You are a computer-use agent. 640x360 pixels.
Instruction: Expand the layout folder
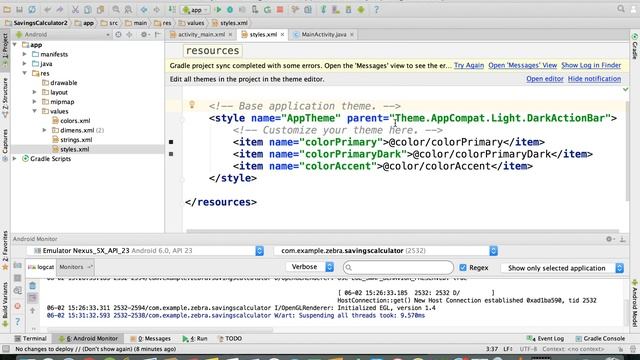coord(35,92)
